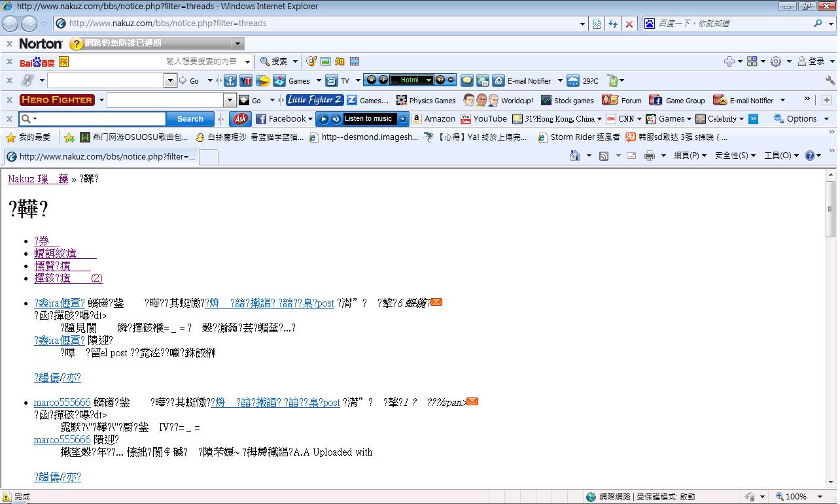Click the Nakuz breadcrumb link
Viewport: 840px width, 504px height.
click(x=38, y=179)
